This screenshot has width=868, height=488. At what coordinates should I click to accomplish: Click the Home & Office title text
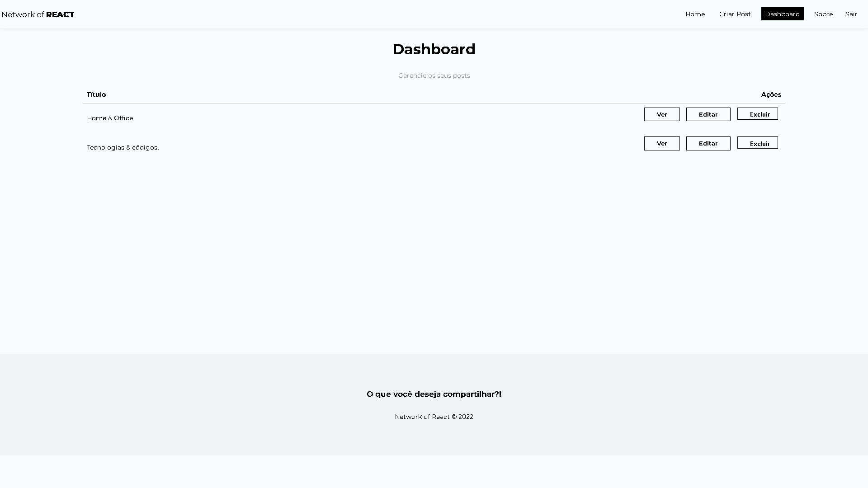click(x=110, y=118)
